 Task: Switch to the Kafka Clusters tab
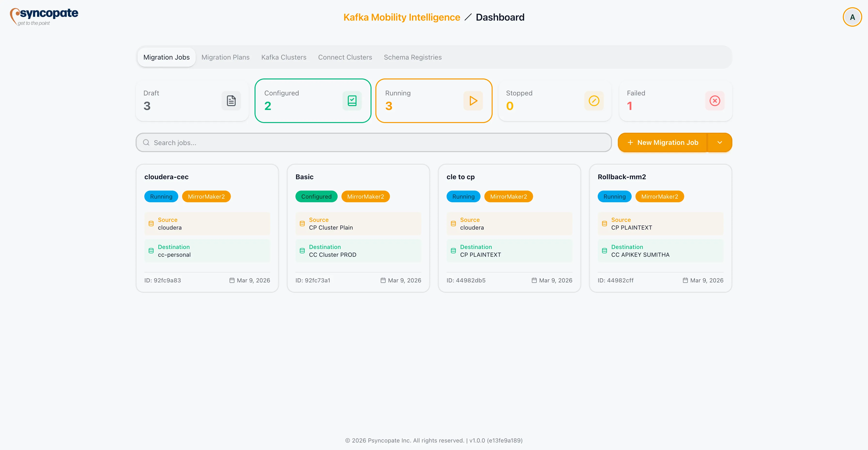tap(283, 57)
